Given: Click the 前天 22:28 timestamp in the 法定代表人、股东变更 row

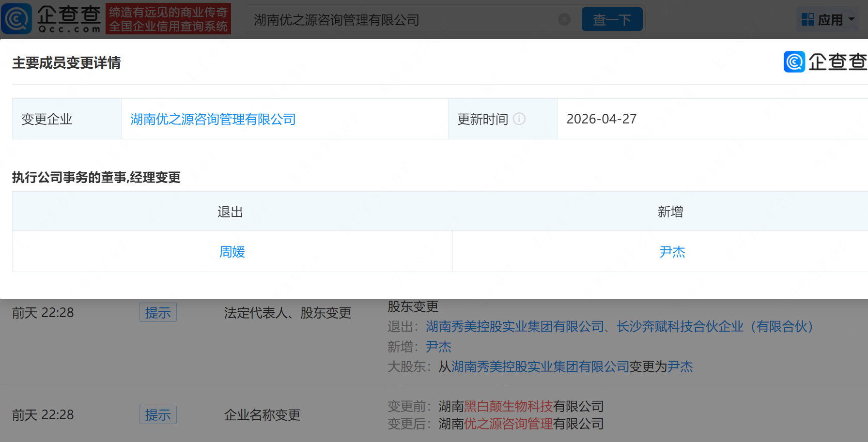Looking at the screenshot, I should (x=43, y=313).
